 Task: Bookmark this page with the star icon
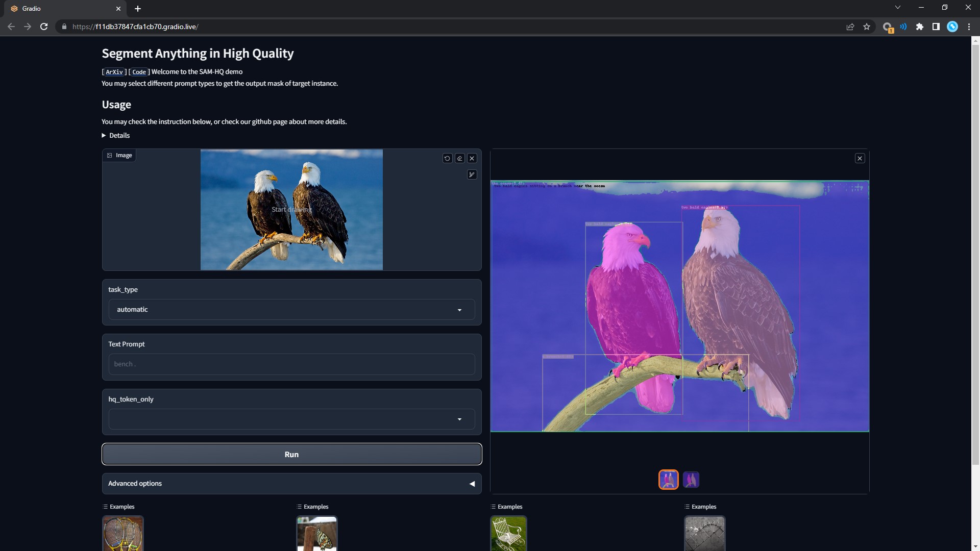[x=867, y=27]
